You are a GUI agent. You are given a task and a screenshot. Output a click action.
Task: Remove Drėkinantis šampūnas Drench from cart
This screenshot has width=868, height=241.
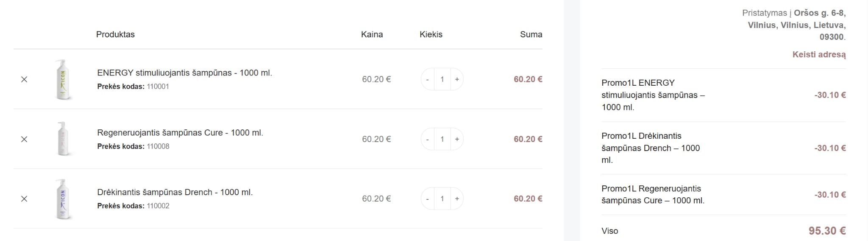pyautogui.click(x=24, y=199)
